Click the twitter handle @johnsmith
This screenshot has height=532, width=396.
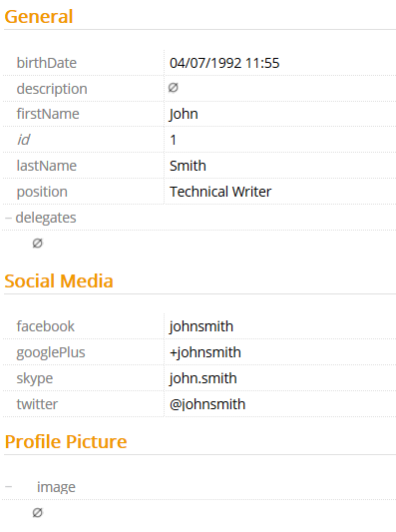pos(207,404)
